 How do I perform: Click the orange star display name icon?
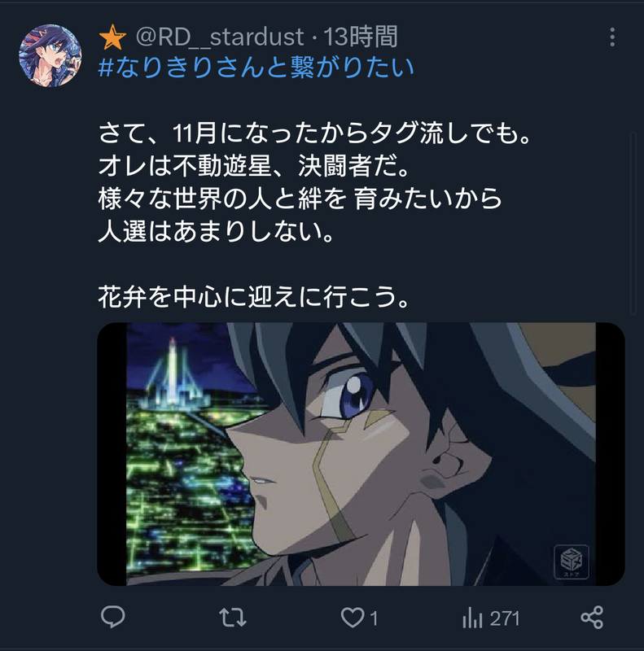pos(112,37)
